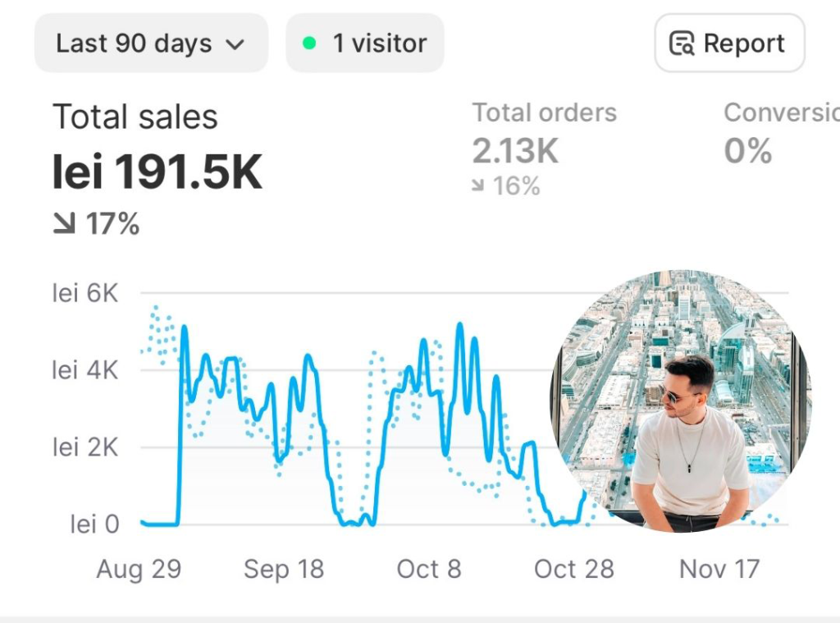Open the Last 90 days date range dropdown
Image resolution: width=840 pixels, height=623 pixels.
point(150,44)
